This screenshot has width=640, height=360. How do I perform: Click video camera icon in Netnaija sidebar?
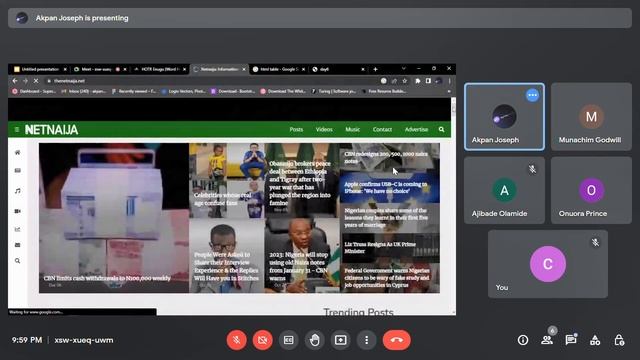point(18,211)
